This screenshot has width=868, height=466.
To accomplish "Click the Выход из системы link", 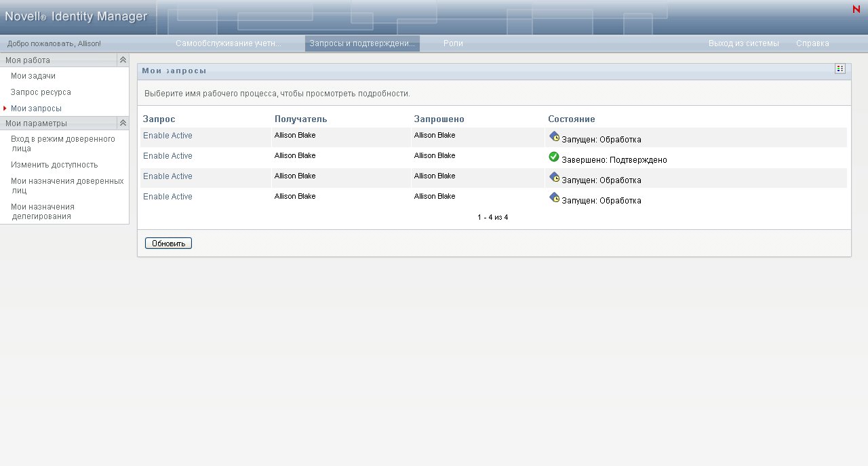I will pyautogui.click(x=743, y=43).
